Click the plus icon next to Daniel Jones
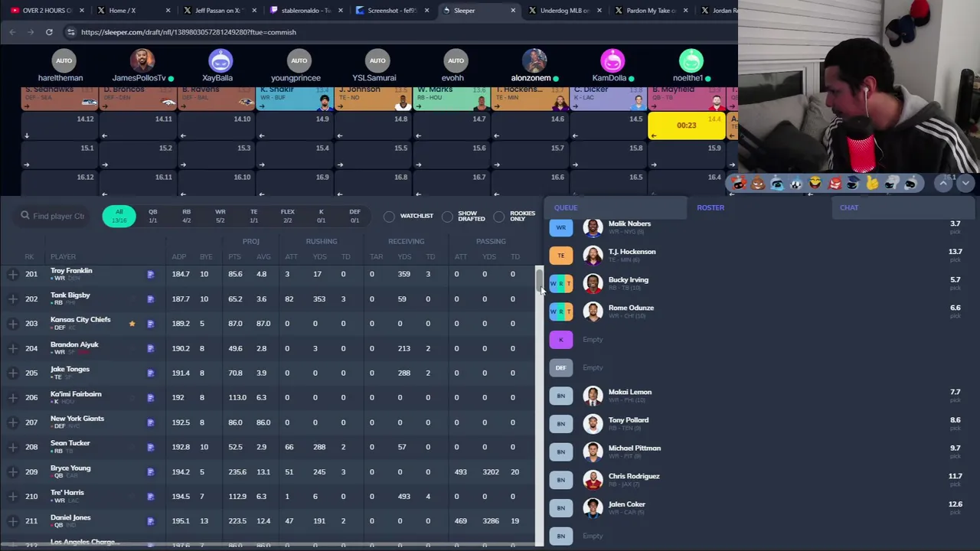 [12, 520]
